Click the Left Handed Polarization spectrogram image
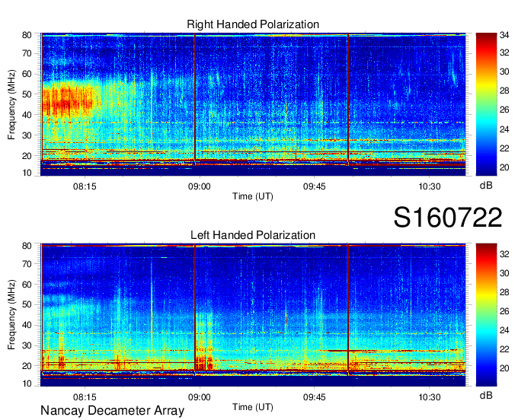 (x=253, y=315)
